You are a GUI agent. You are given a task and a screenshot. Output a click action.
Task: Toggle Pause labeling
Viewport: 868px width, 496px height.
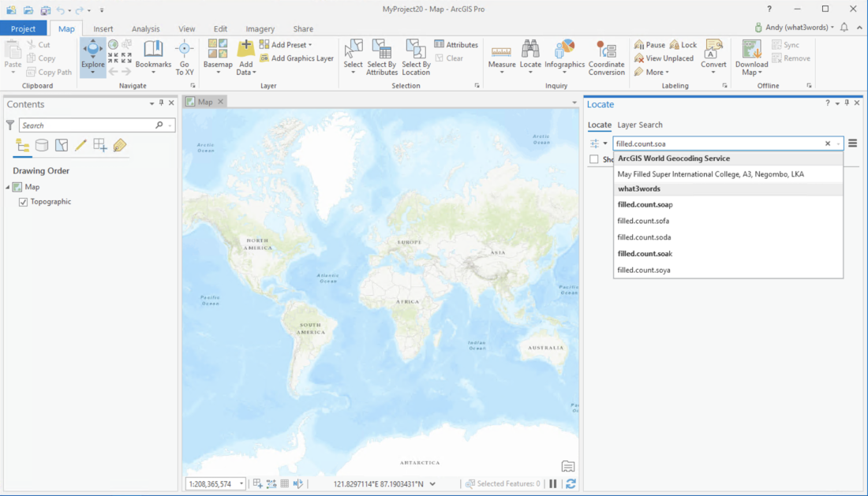[x=649, y=45]
